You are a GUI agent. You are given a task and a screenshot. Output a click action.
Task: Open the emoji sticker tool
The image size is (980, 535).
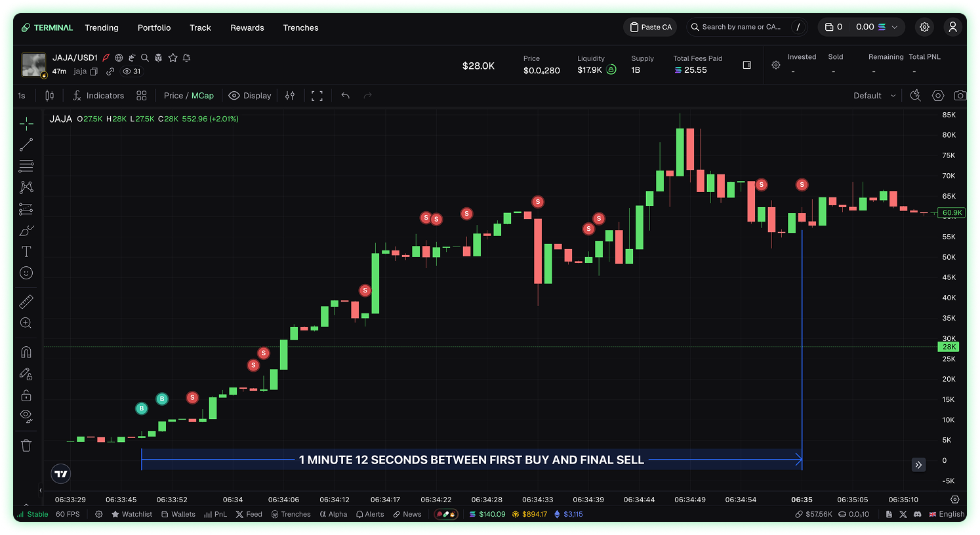(x=26, y=273)
